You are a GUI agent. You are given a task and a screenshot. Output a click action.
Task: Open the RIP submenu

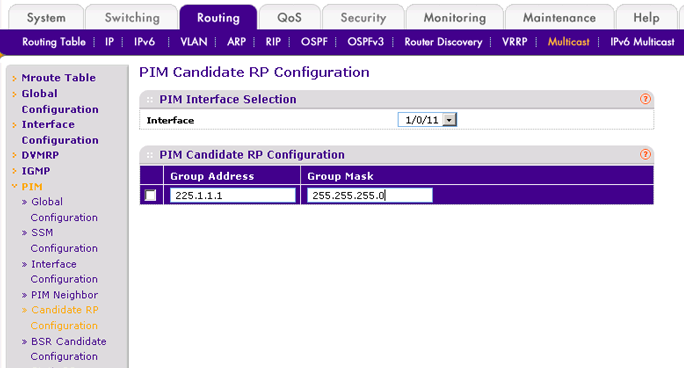click(273, 42)
